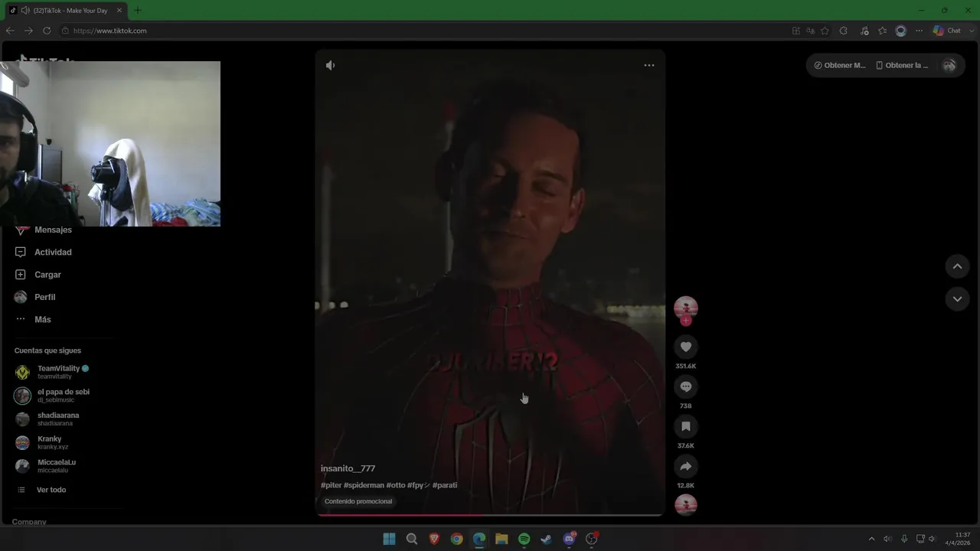
Task: Share the video with the arrow icon
Action: tap(686, 466)
